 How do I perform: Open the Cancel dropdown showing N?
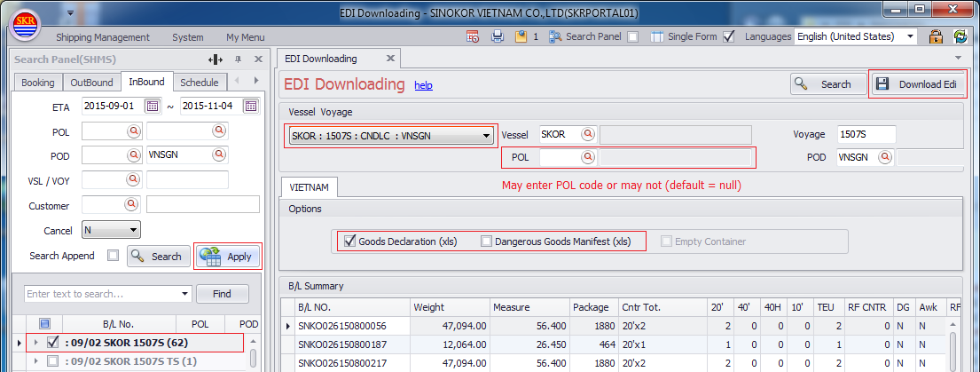pyautogui.click(x=112, y=230)
